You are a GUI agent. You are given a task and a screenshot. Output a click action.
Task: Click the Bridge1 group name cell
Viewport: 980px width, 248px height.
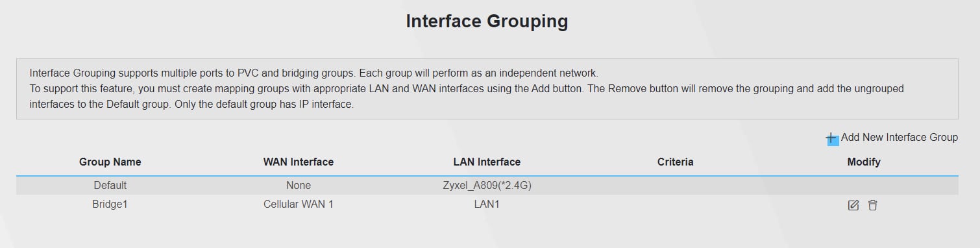click(x=110, y=205)
